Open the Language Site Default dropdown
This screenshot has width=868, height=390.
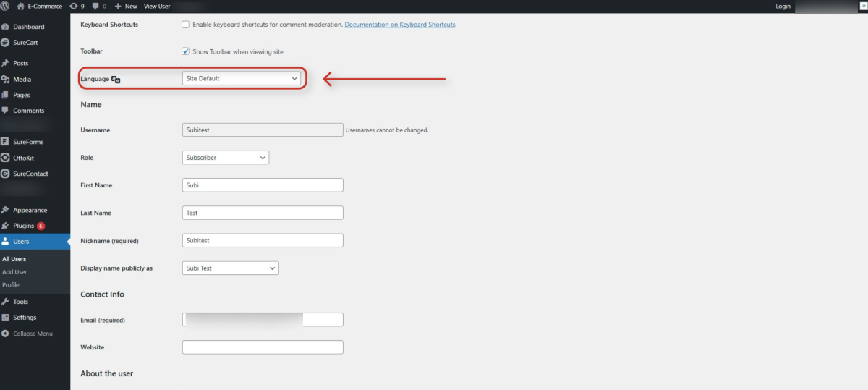[x=242, y=78]
